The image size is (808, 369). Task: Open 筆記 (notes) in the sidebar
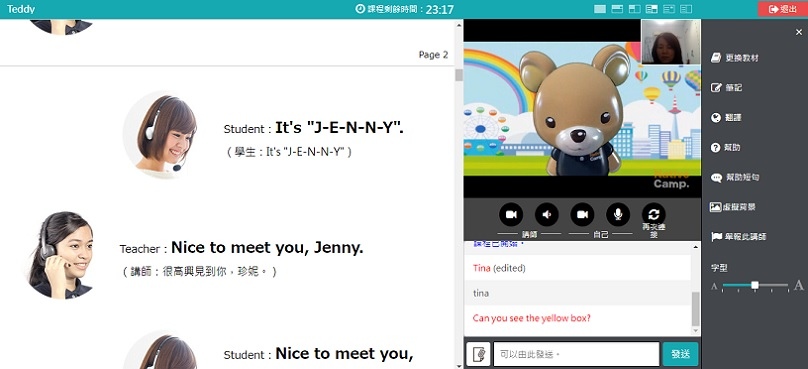(x=726, y=88)
